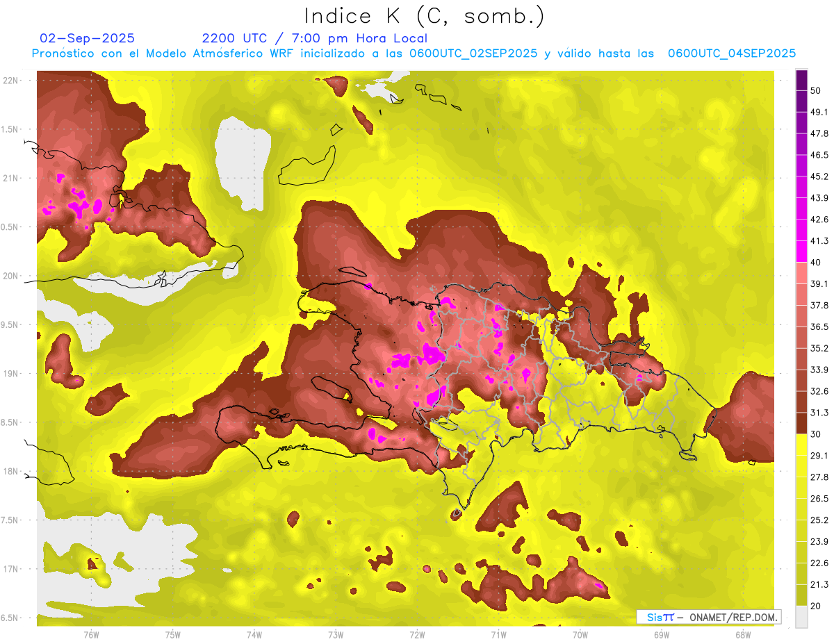Click the gray swatch below 20 on the colorbar
Image resolution: width=834 pixels, height=644 pixels.
tap(802, 616)
